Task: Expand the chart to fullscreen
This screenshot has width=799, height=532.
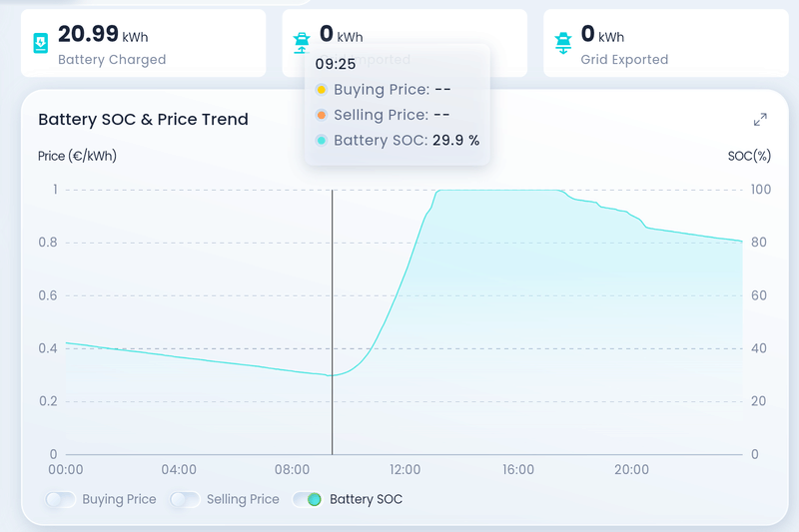Action: (760, 120)
